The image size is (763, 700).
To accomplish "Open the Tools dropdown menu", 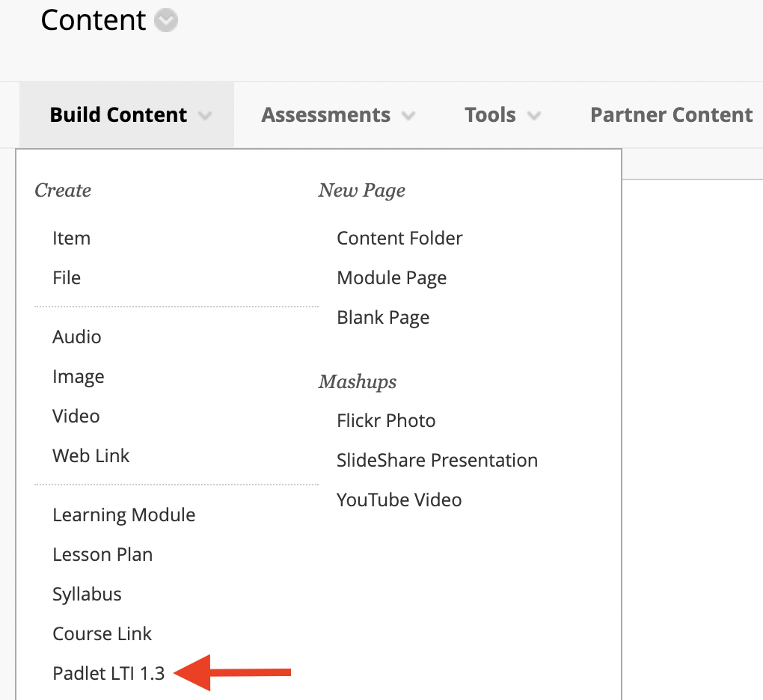I will click(x=502, y=115).
